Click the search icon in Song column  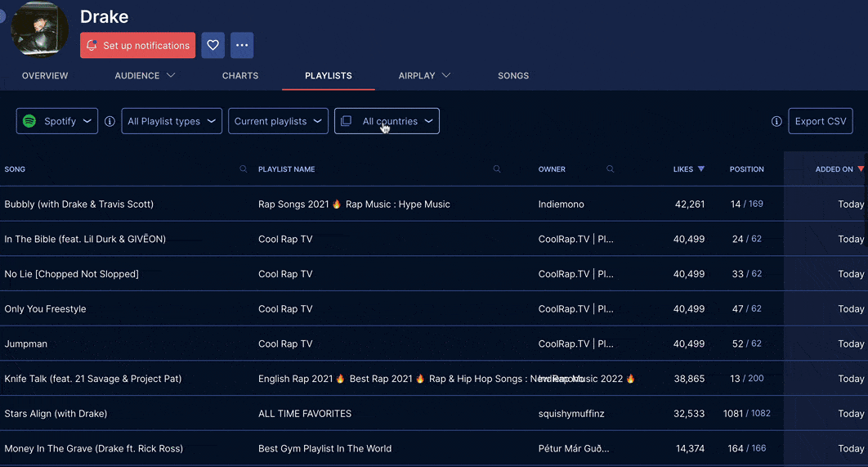click(244, 169)
